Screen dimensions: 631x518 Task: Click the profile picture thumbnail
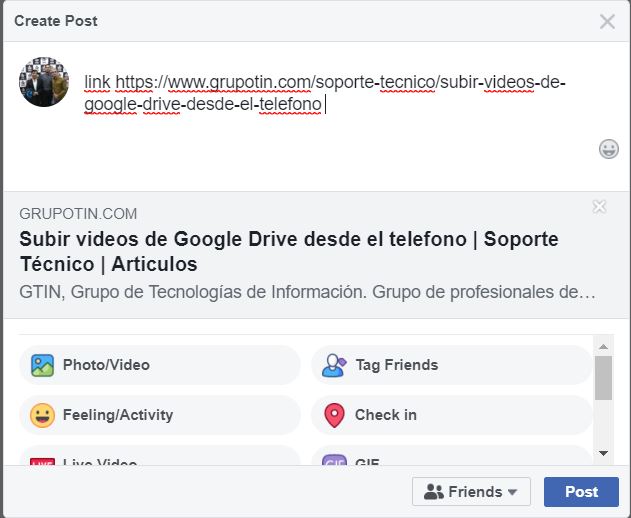click(44, 82)
